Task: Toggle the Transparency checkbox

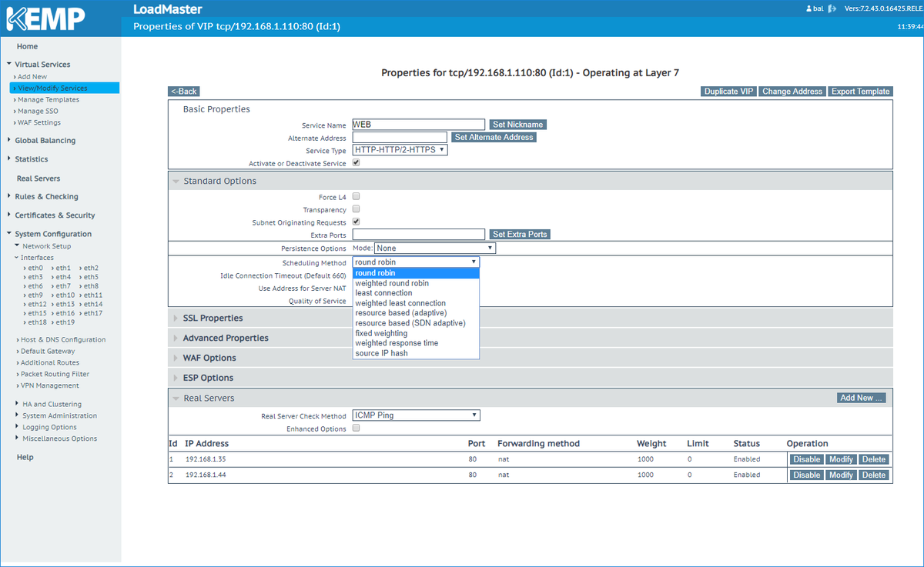Action: (x=356, y=209)
